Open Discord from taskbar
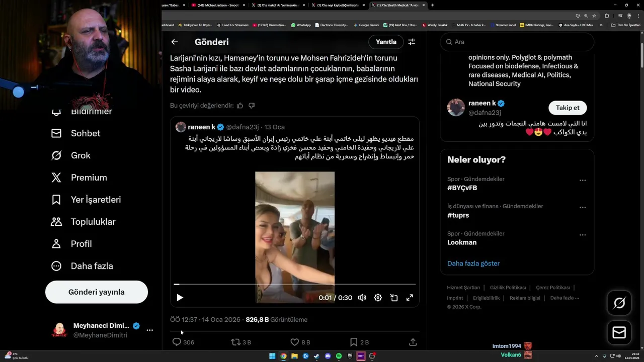Viewport: 644px width, 362px height. 328,356
